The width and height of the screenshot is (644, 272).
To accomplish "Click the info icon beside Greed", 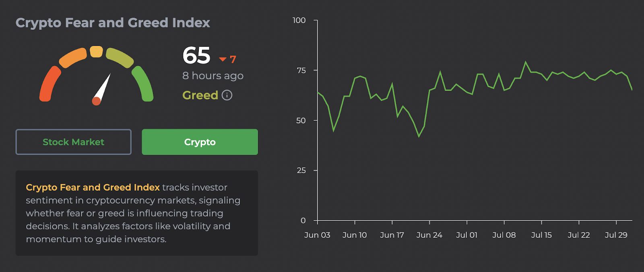I will [227, 95].
